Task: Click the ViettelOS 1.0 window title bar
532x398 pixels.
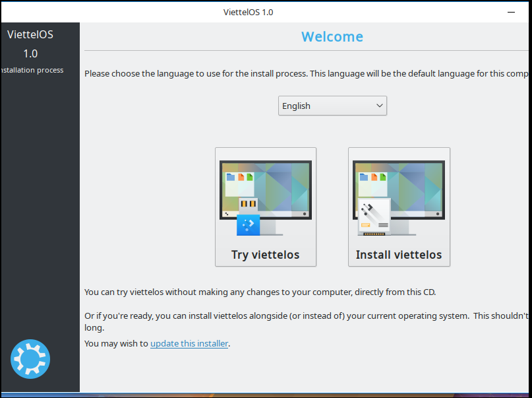Action: tap(249, 13)
